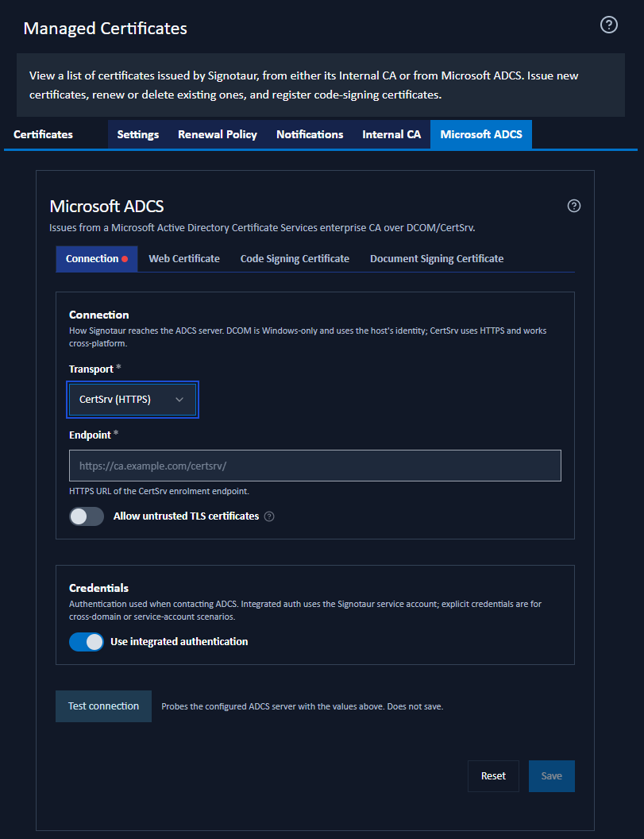Viewport: 644px width, 839px height.
Task: Open the Internal CA tab
Action: pyautogui.click(x=391, y=134)
